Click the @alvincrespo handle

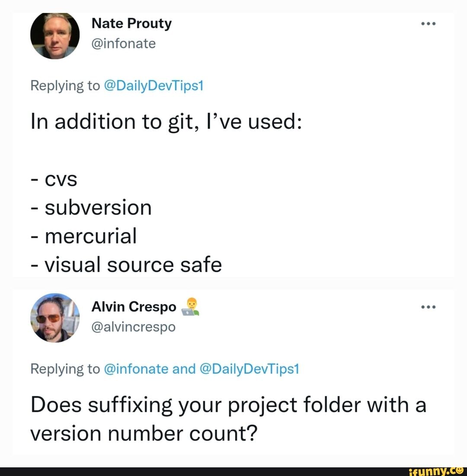pyautogui.click(x=134, y=327)
